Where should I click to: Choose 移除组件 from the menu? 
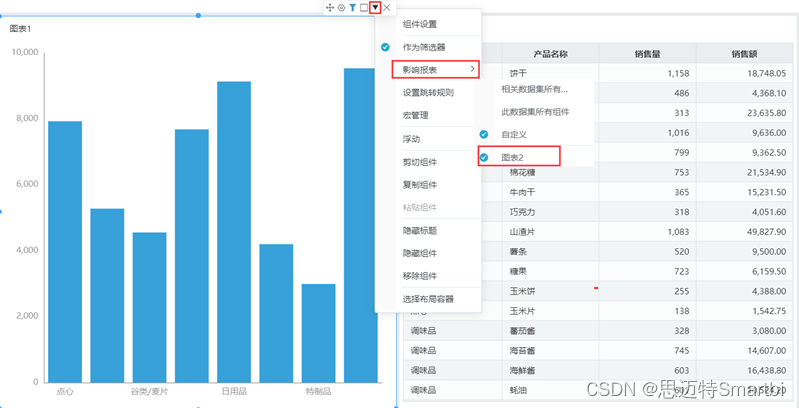[419, 276]
